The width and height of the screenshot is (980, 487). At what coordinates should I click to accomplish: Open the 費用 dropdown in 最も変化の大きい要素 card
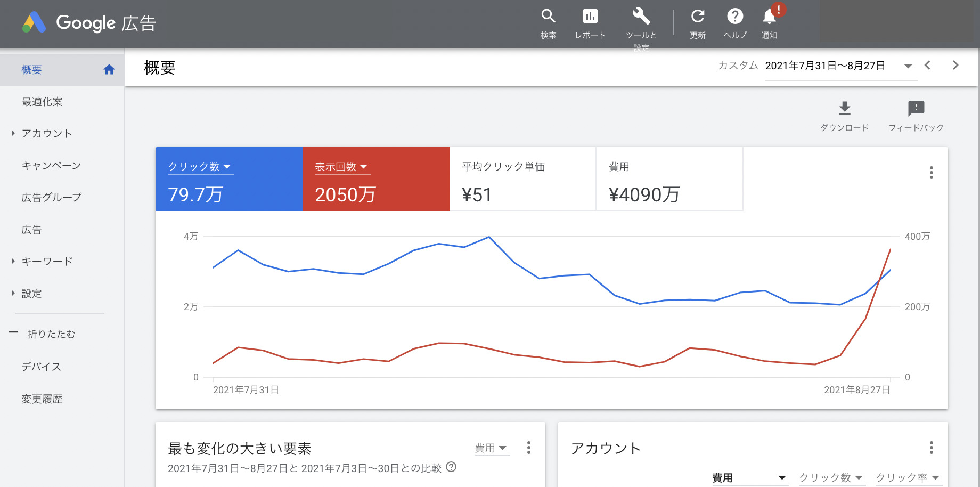point(491,448)
